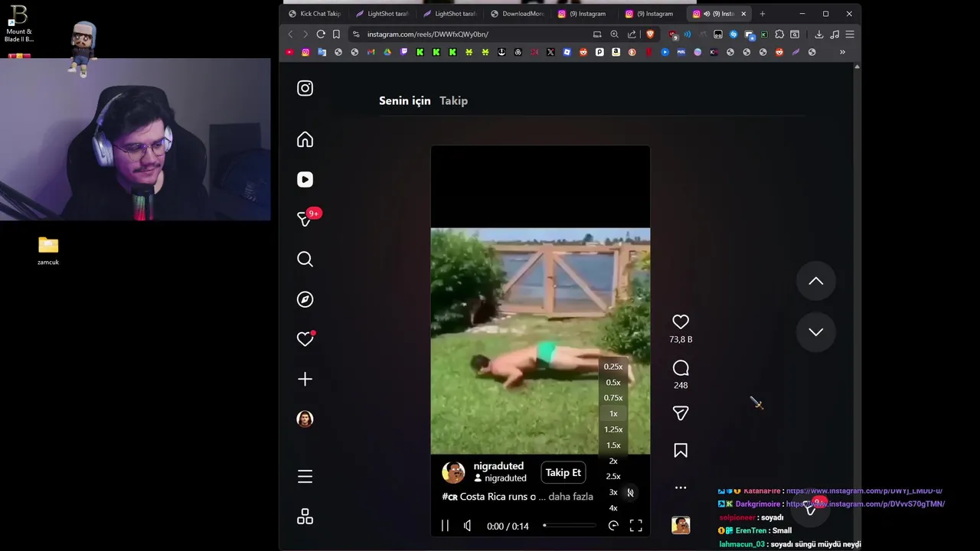Image resolution: width=980 pixels, height=551 pixels.
Task: Save the reel with bookmark icon
Action: pyautogui.click(x=681, y=451)
